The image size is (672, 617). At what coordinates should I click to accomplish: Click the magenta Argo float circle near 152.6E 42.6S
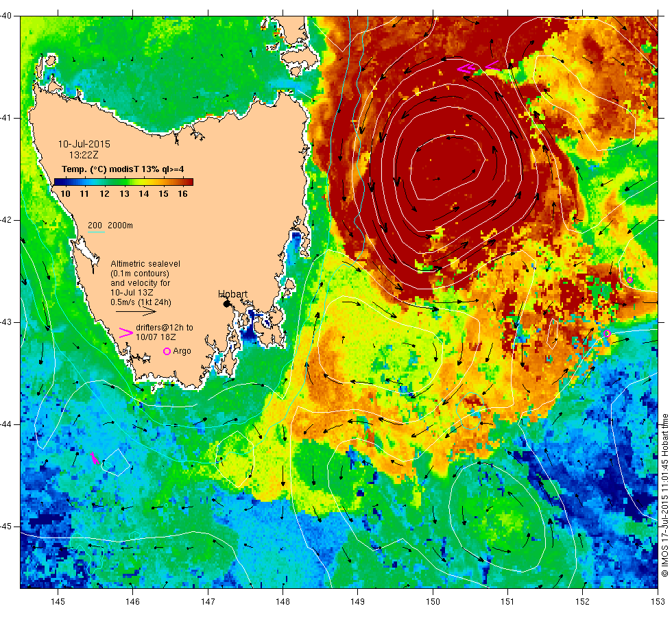click(629, 280)
